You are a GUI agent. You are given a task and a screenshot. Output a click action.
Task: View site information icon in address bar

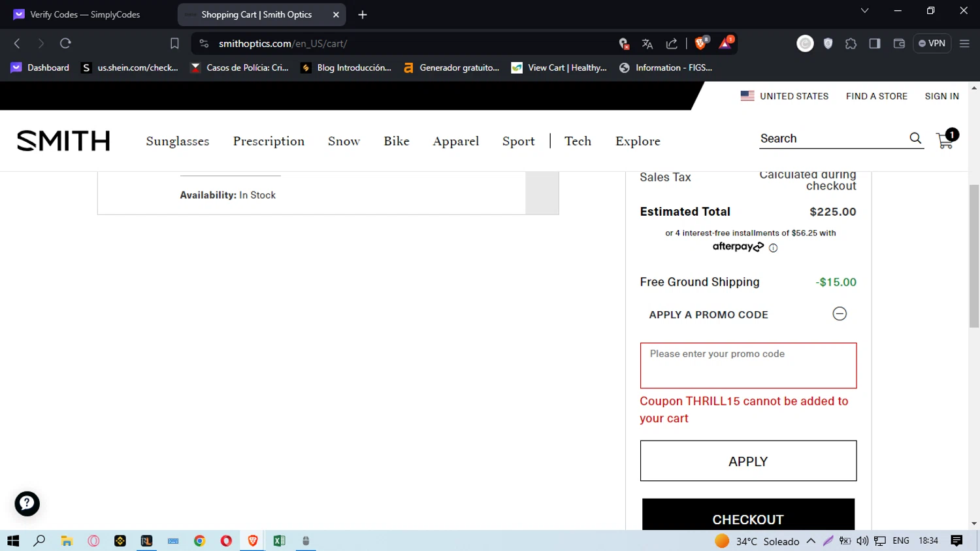pos(204,44)
